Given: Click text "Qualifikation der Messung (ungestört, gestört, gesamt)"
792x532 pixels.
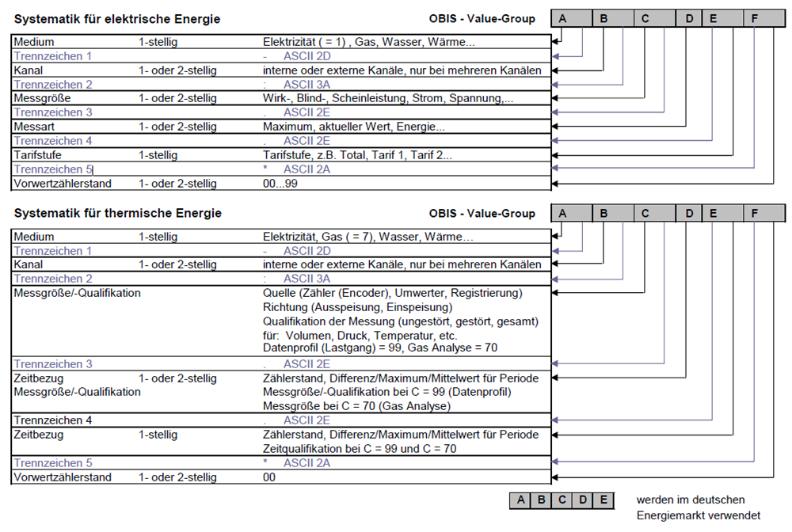Looking at the screenshot, I should pyautogui.click(x=401, y=321).
